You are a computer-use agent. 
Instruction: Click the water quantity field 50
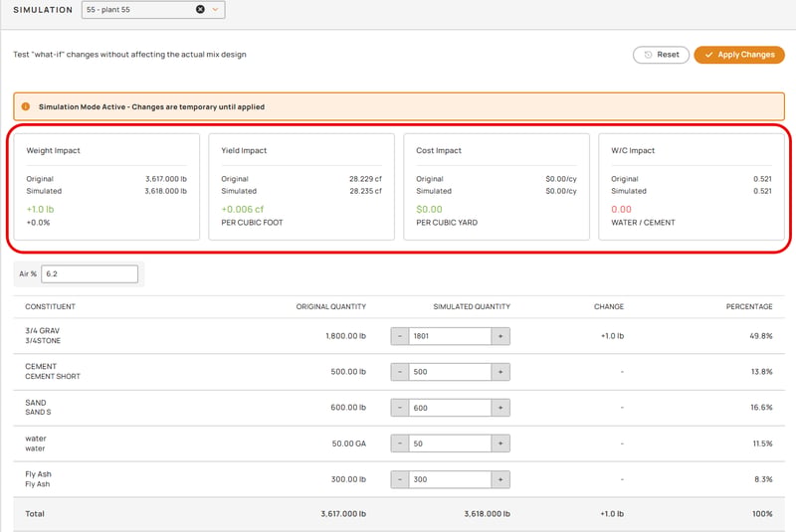(450, 443)
